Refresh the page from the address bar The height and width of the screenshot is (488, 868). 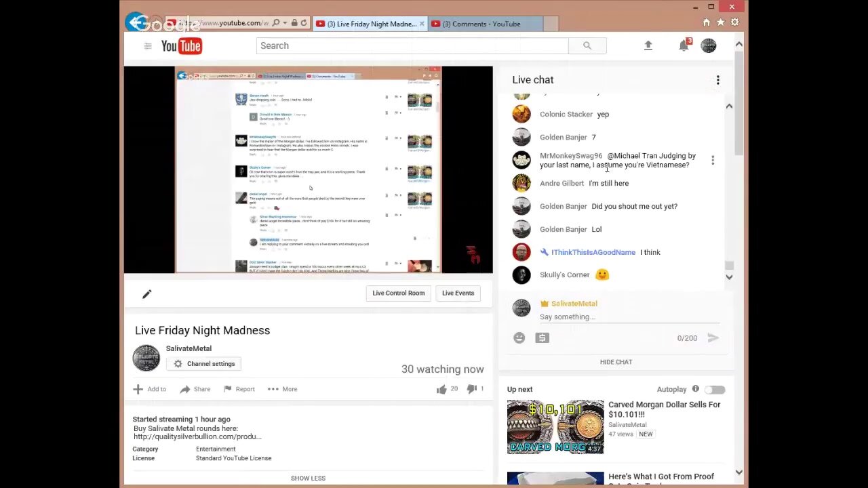click(x=303, y=23)
